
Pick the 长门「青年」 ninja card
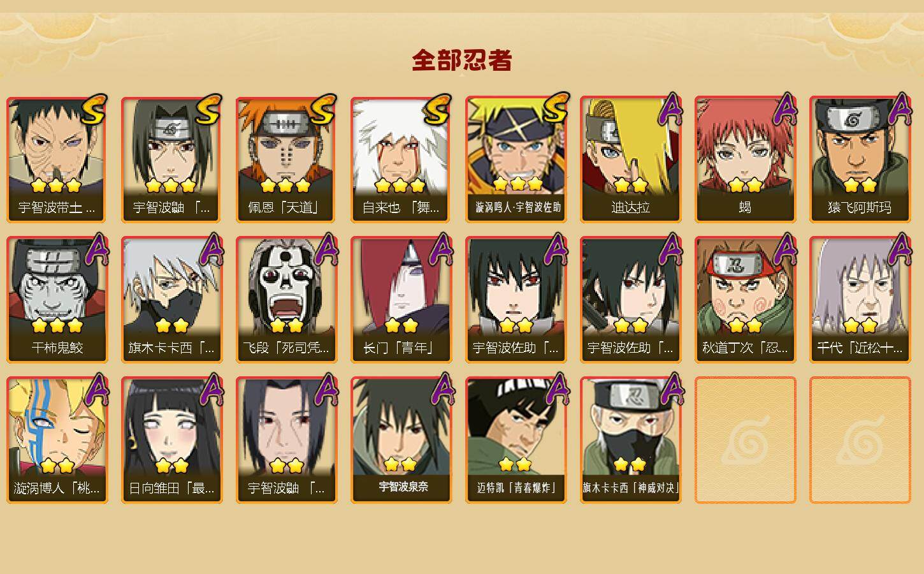(401, 300)
